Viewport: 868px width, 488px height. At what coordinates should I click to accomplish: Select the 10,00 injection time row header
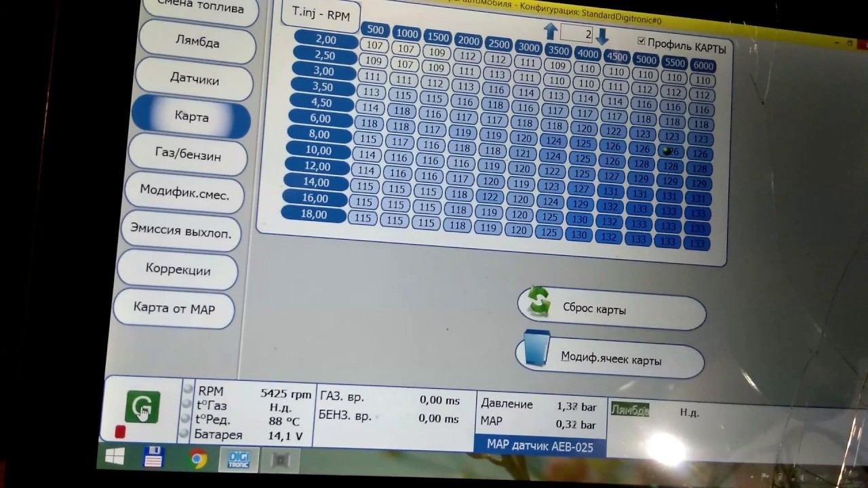point(317,150)
